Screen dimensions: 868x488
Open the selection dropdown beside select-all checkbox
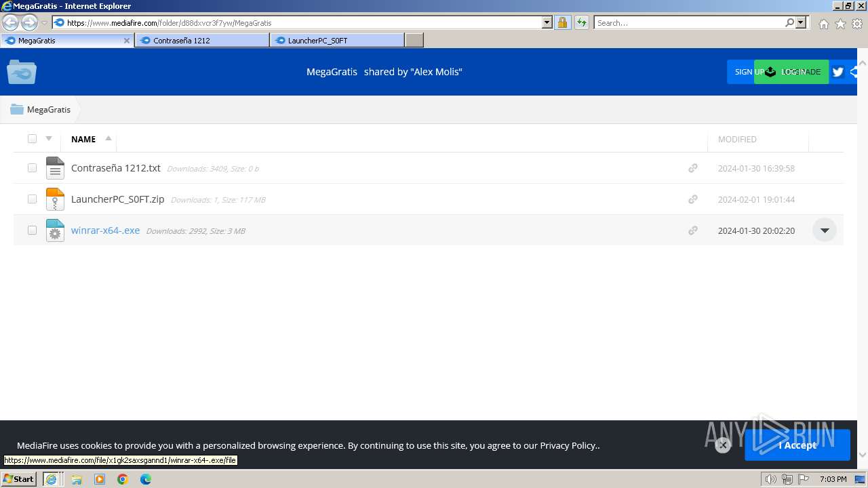point(49,139)
